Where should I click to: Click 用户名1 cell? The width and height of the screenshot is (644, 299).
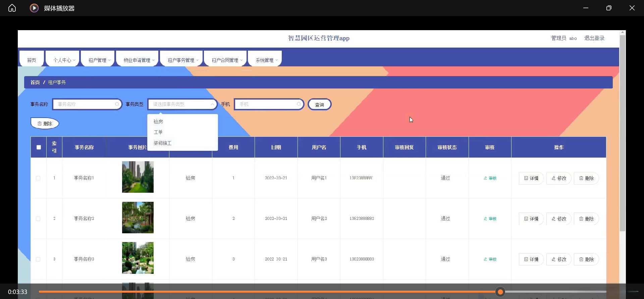click(319, 178)
